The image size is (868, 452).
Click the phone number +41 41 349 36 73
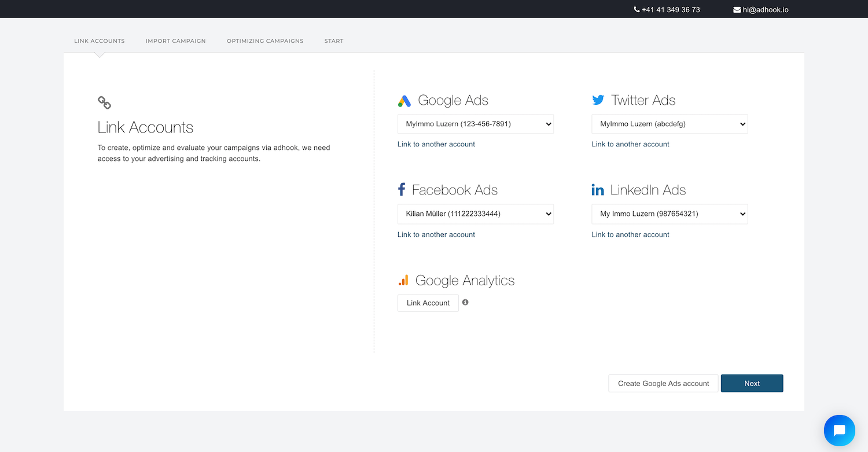[x=671, y=10]
